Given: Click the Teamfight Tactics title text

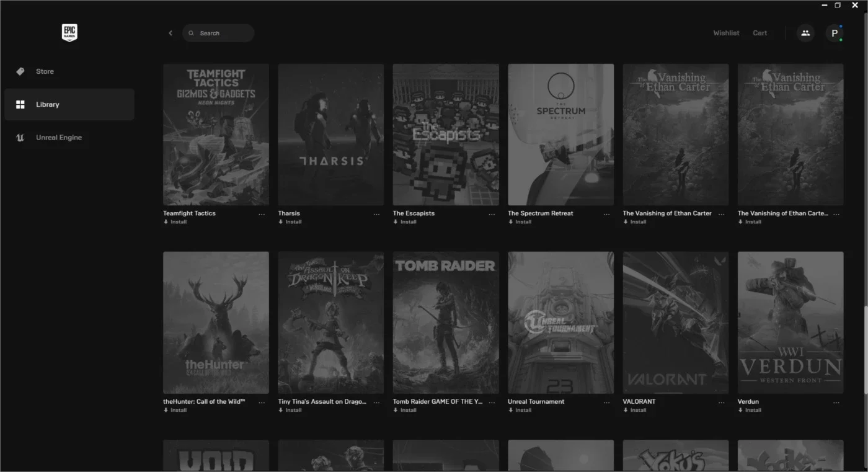Looking at the screenshot, I should 189,213.
